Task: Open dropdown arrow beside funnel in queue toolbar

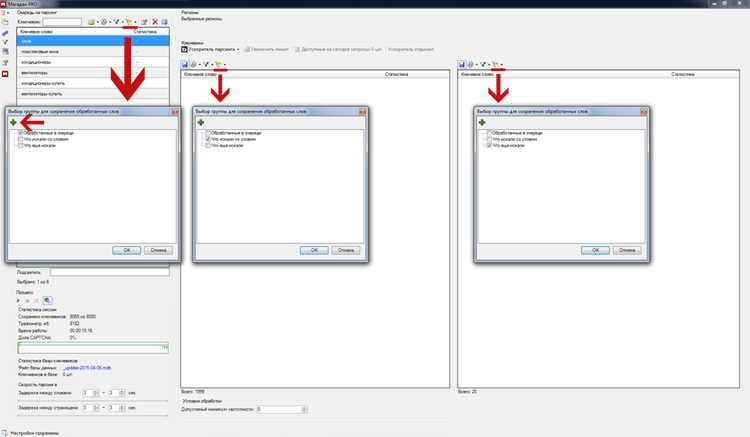Action: (x=122, y=22)
